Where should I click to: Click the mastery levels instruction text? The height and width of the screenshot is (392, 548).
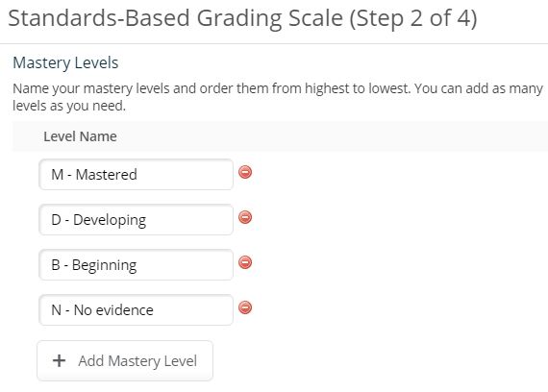(x=278, y=97)
